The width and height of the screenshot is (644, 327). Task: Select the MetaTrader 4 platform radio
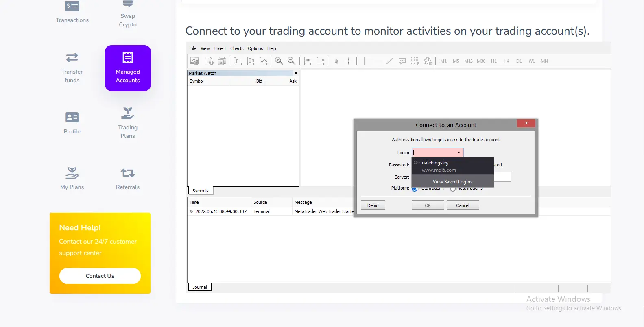[415, 189]
